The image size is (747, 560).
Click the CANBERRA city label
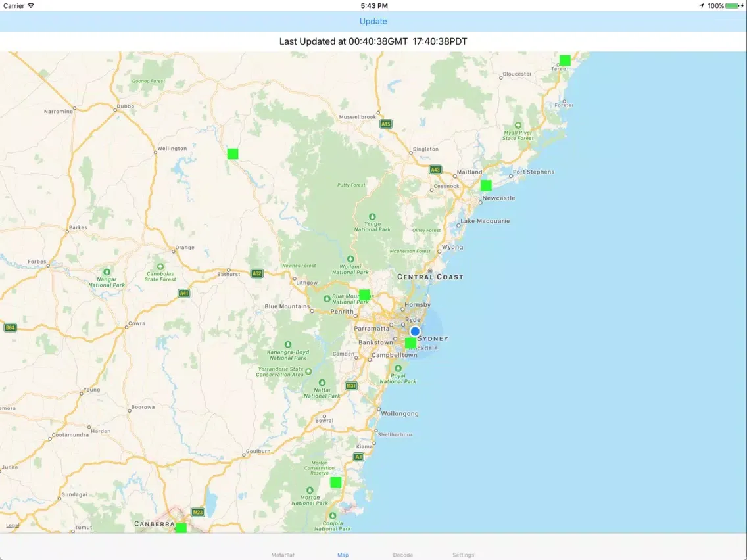click(155, 523)
